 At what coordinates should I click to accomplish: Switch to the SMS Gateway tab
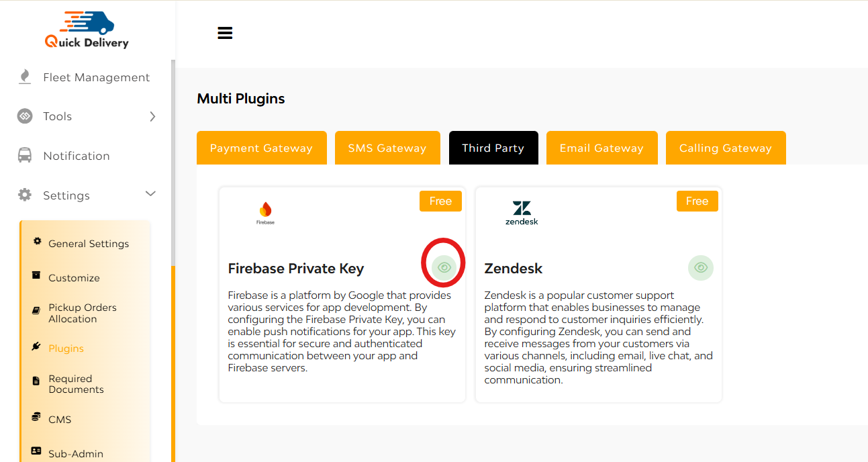pos(387,148)
